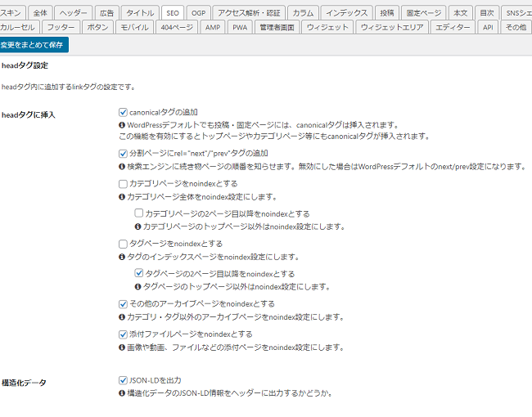Enable タグページをnoindexとする checkbox
The width and height of the screenshot is (532, 417).
tap(123, 244)
